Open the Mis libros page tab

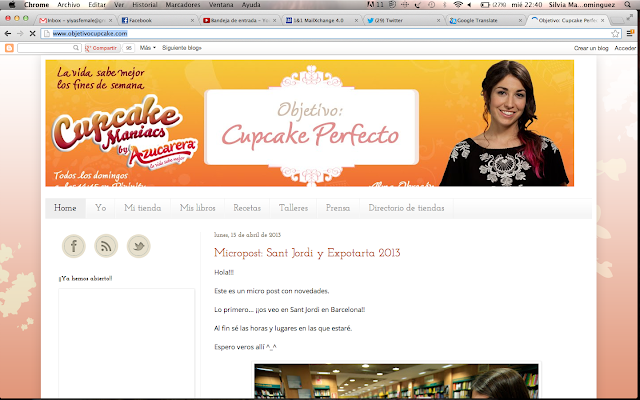click(198, 208)
